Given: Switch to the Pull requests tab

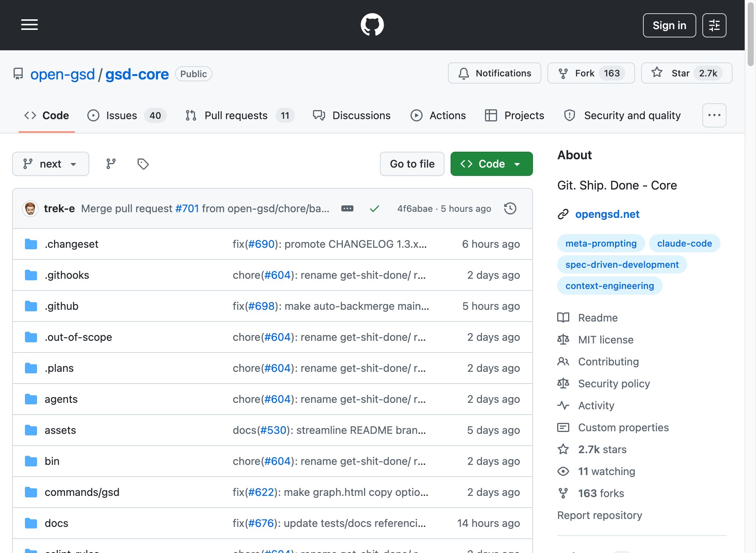Looking at the screenshot, I should point(240,115).
